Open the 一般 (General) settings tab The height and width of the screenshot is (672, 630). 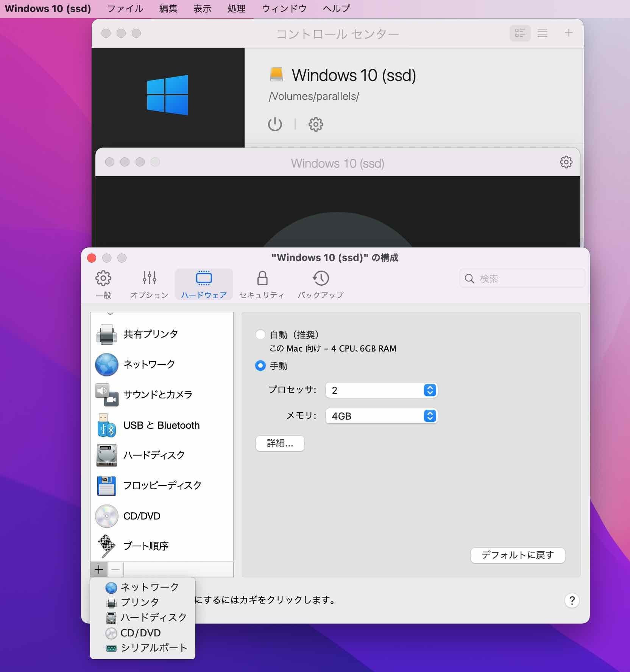(x=103, y=285)
